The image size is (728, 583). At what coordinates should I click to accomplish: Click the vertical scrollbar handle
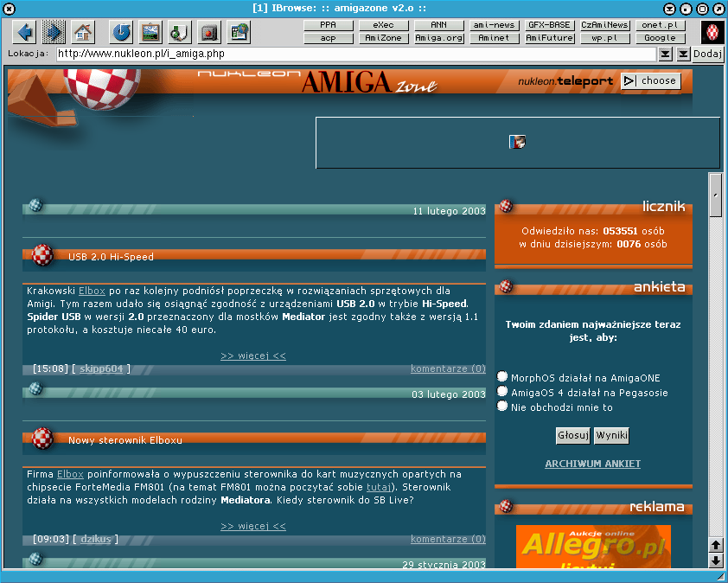click(716, 195)
